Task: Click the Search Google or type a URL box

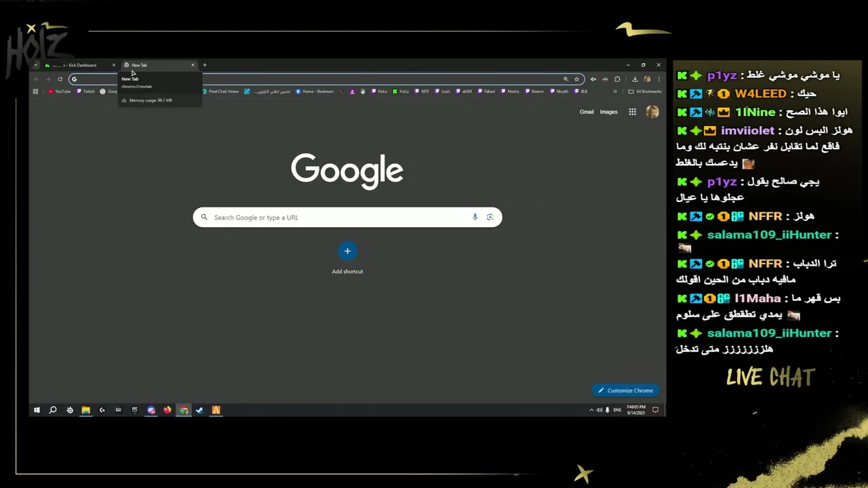Action: click(347, 217)
